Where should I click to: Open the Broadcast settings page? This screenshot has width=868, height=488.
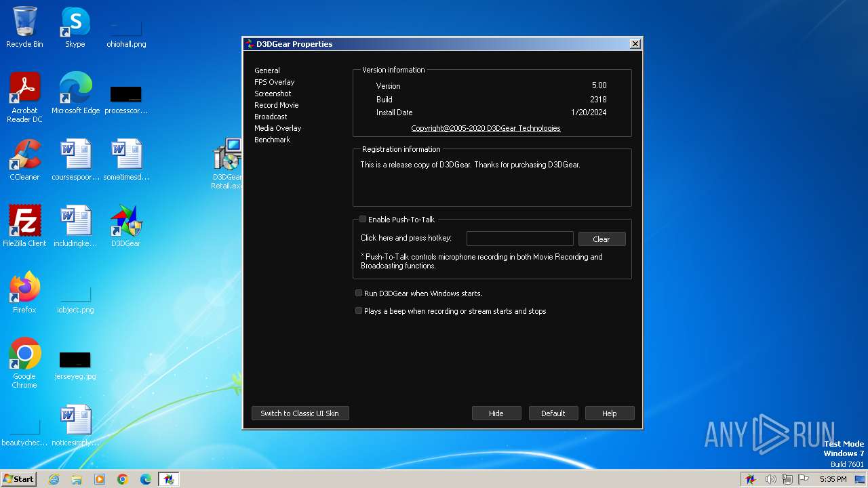pyautogui.click(x=271, y=117)
